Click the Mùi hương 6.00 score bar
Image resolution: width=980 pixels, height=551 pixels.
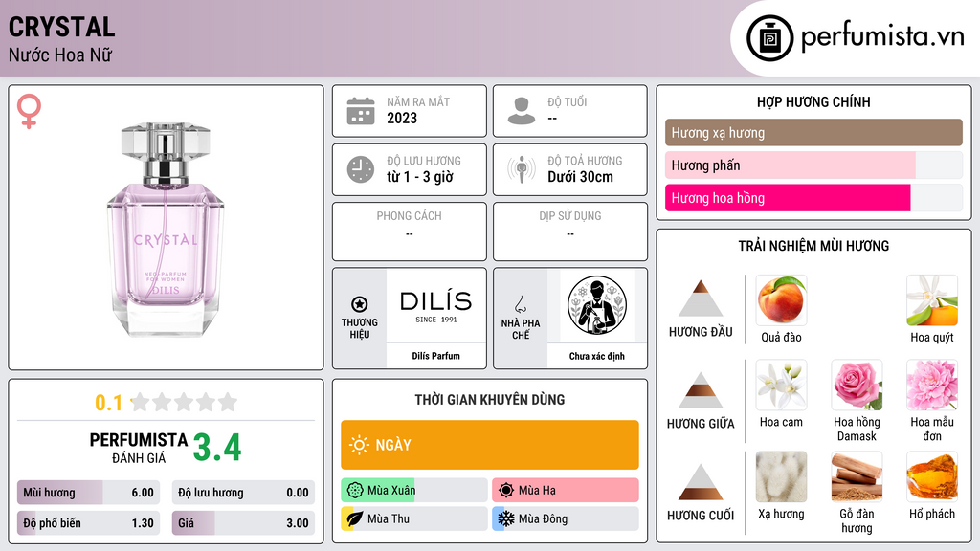[x=88, y=493]
